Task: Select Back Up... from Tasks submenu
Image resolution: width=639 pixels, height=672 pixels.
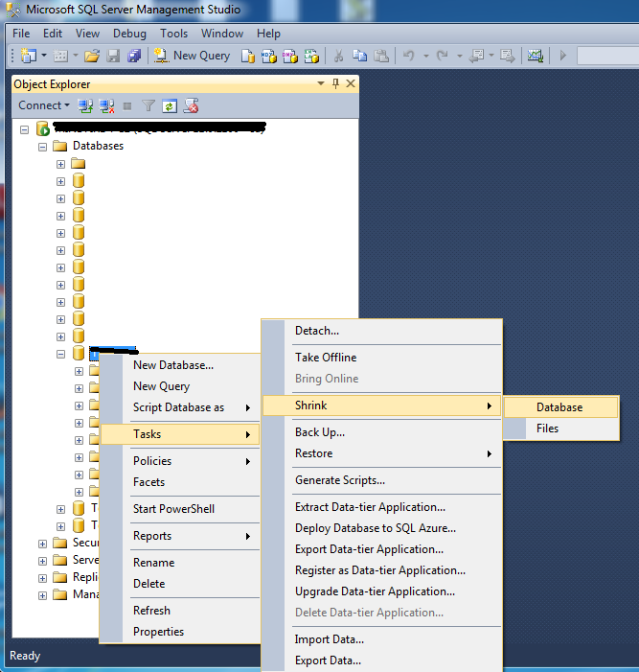Action: [381, 432]
